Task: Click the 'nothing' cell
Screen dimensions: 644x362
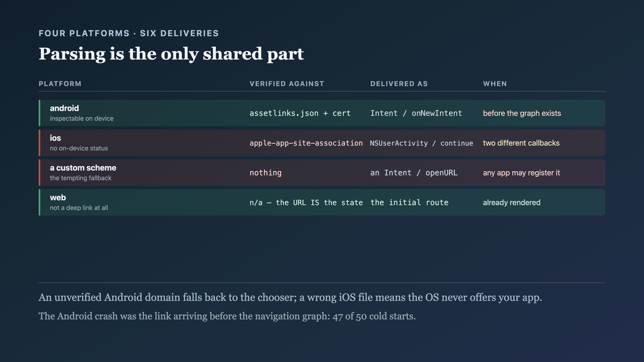Action: coord(266,173)
